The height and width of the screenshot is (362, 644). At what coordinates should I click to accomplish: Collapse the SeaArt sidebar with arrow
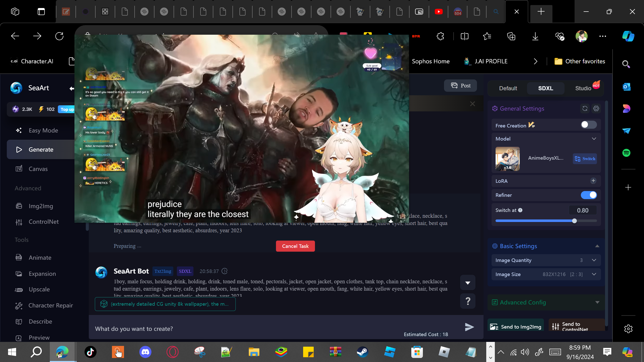pos(72,88)
